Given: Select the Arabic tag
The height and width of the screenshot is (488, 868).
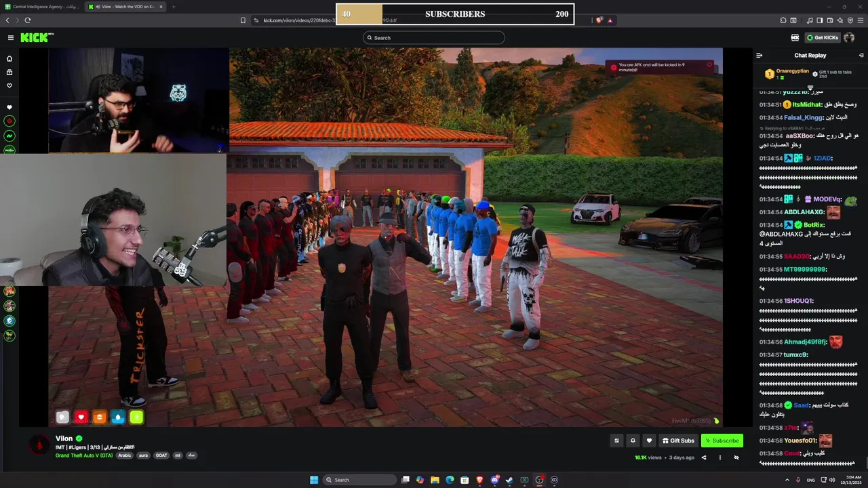Looking at the screenshot, I should tap(125, 455).
